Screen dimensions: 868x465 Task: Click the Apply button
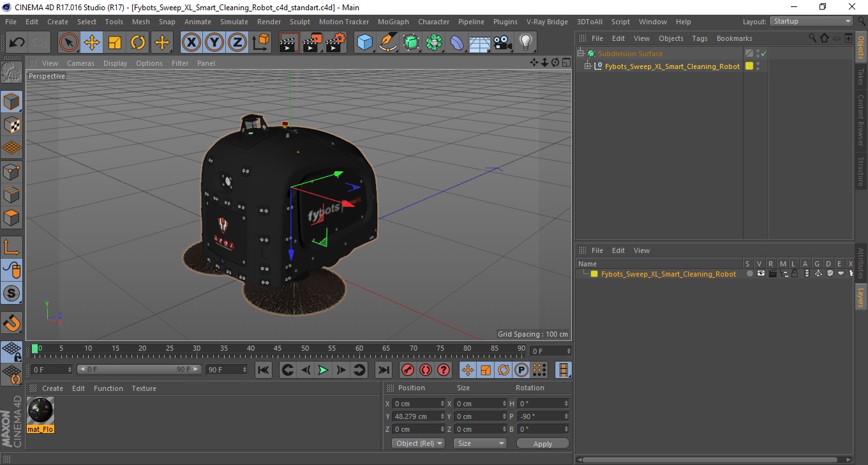542,443
